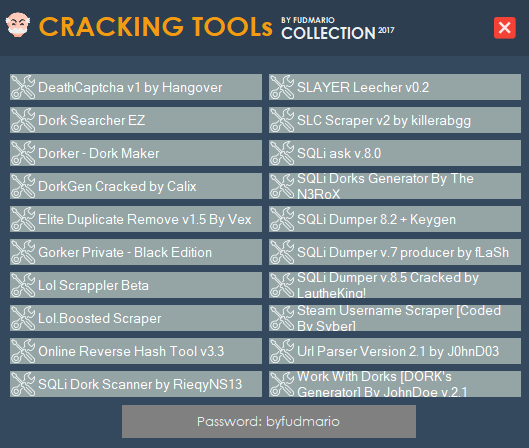Open SQLi Dumper v.7 producer by fLaSh

[395, 252]
